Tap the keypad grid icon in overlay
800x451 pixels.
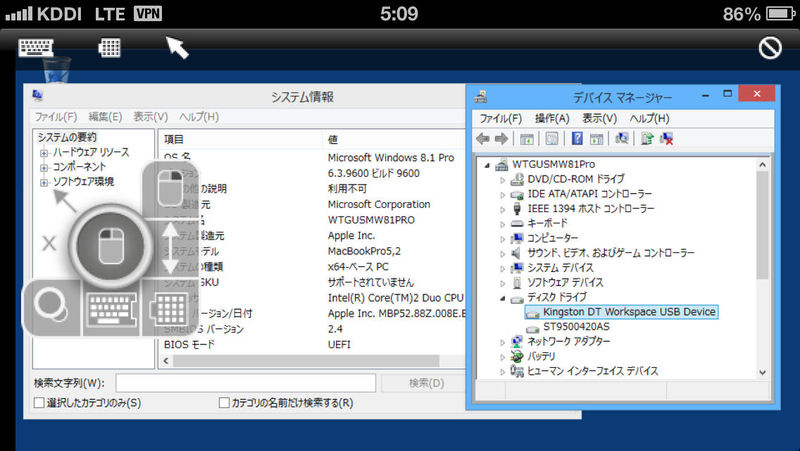169,309
